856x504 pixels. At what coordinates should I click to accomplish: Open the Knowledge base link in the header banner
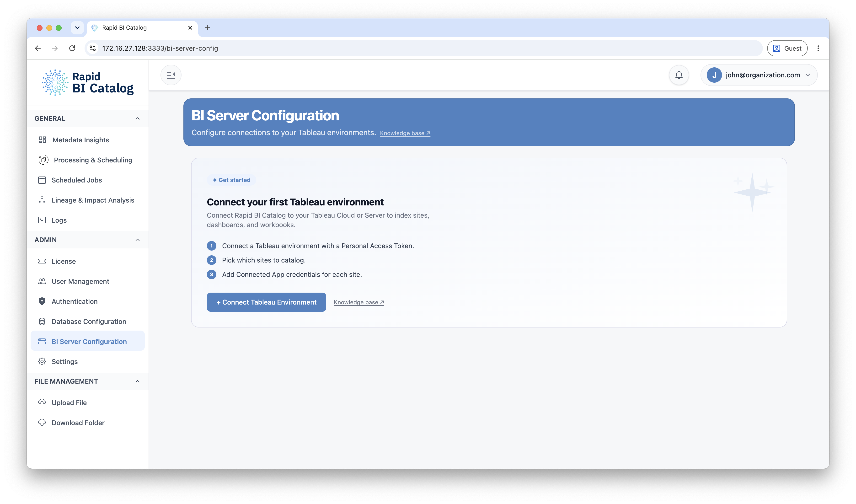(405, 133)
